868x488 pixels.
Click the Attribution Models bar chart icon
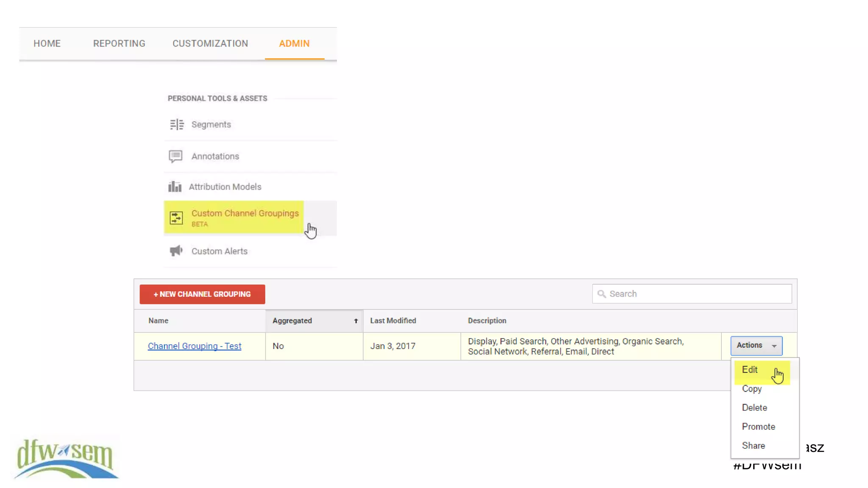pyautogui.click(x=175, y=187)
